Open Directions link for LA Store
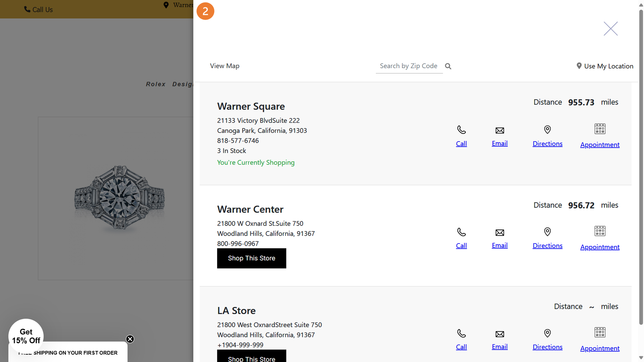This screenshot has height=362, width=644. pos(547,347)
